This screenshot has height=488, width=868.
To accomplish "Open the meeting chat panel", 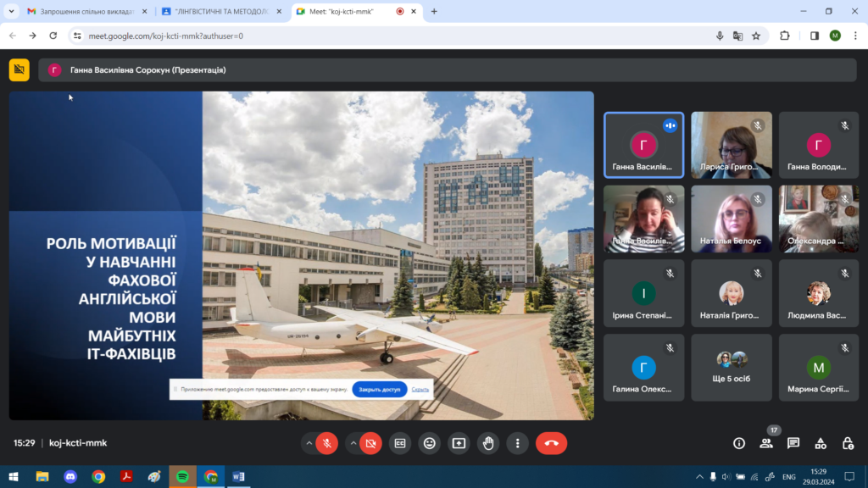I will click(793, 443).
